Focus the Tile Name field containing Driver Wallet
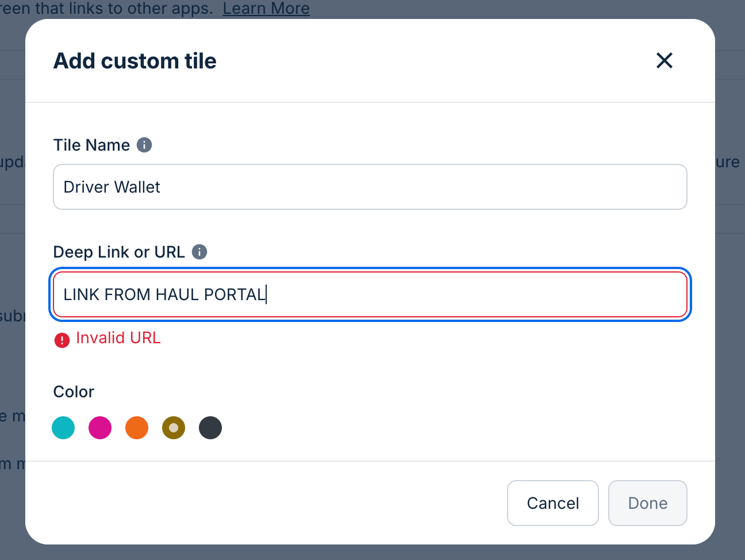 [370, 187]
